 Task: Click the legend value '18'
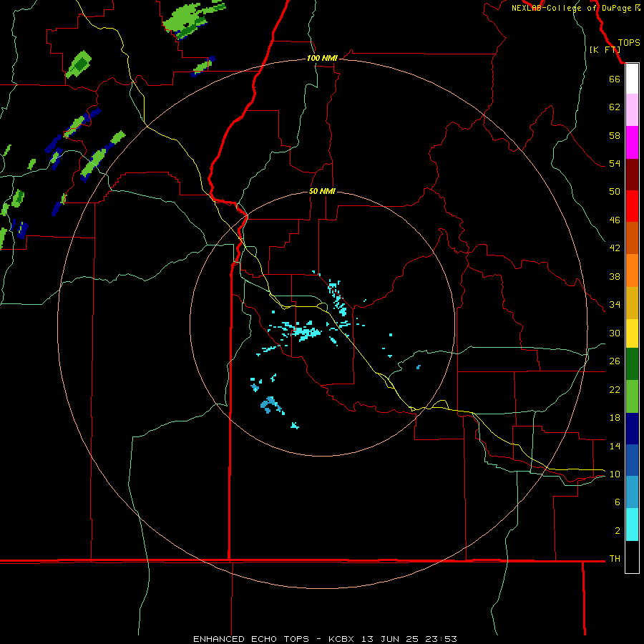(x=615, y=418)
